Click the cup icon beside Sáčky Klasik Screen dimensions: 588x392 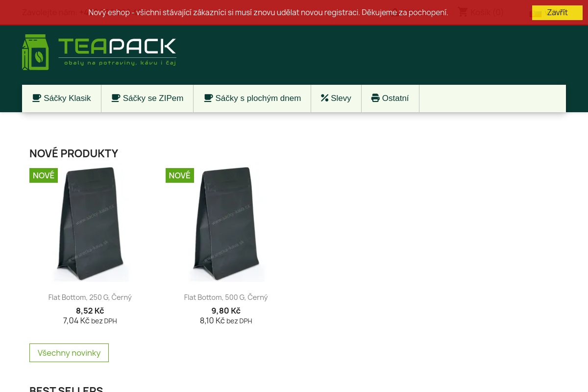tap(36, 98)
